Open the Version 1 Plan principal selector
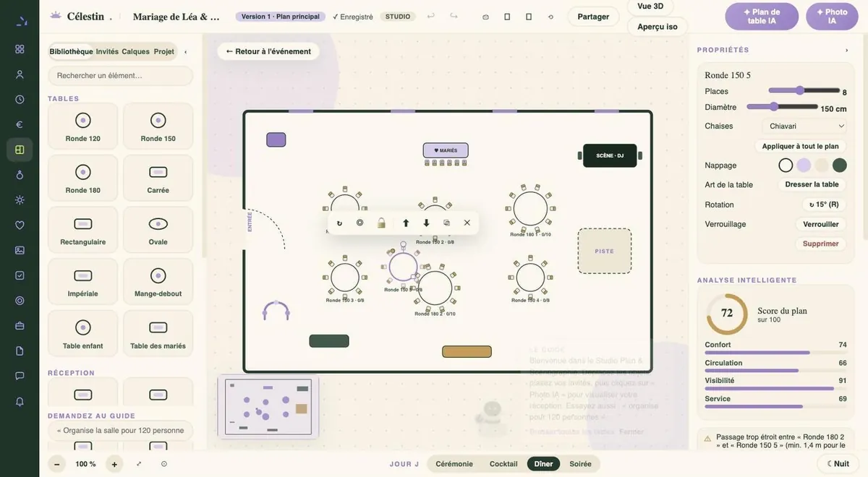 click(280, 17)
